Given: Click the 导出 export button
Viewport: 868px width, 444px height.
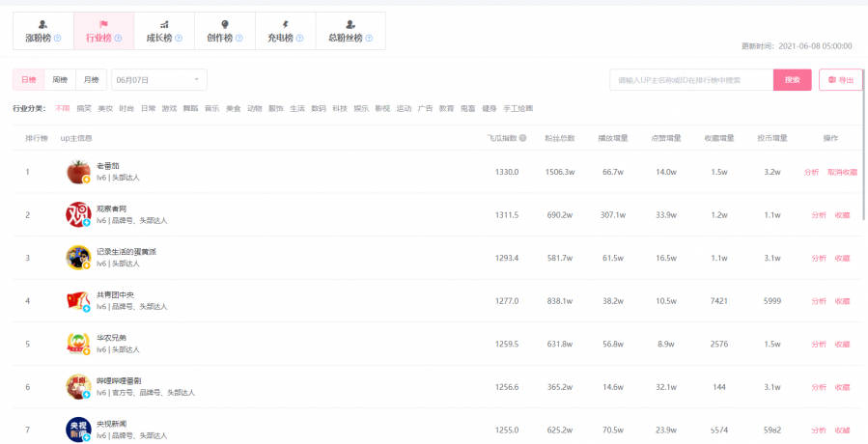Looking at the screenshot, I should (x=840, y=80).
